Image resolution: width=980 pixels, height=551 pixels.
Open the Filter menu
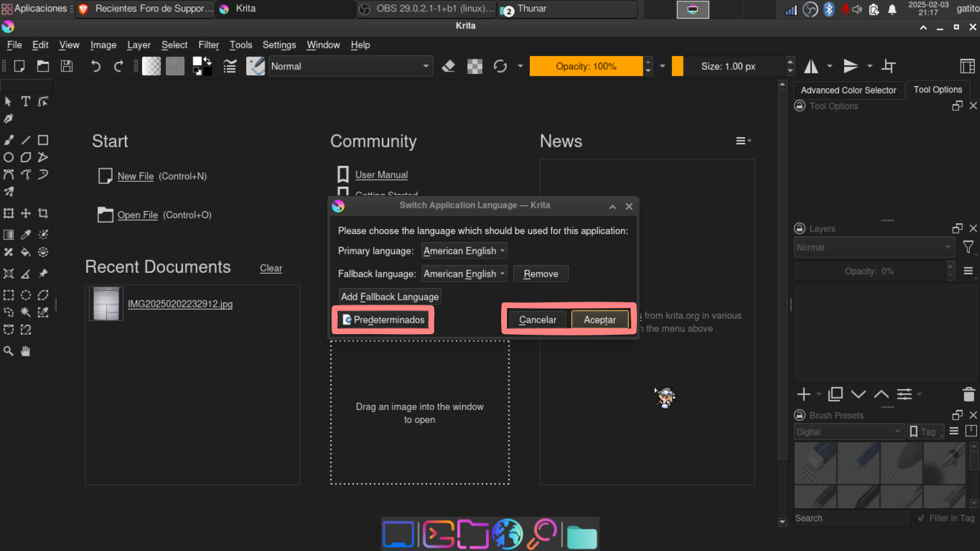click(208, 45)
